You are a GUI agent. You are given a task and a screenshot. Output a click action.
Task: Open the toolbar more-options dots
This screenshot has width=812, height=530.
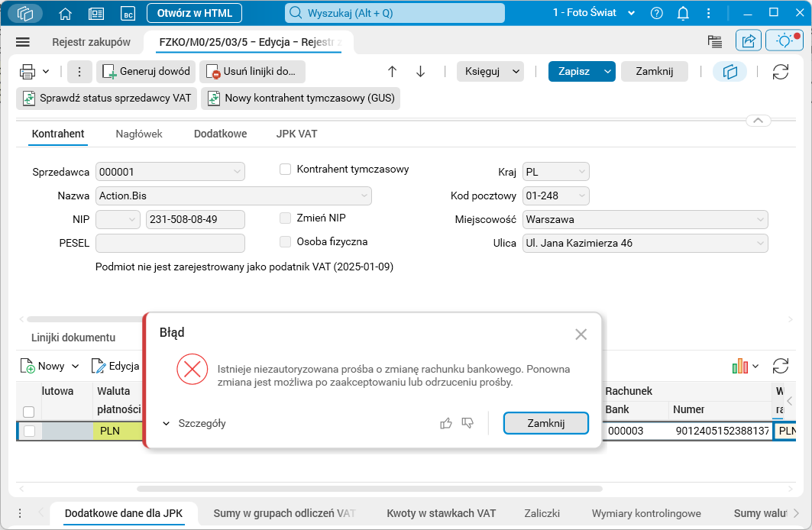pos(79,72)
